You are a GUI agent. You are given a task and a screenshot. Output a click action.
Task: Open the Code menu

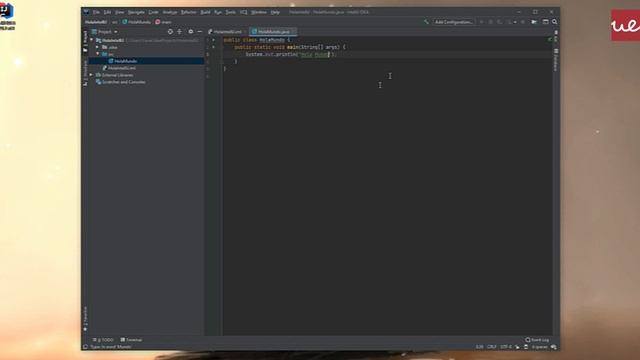(x=153, y=12)
